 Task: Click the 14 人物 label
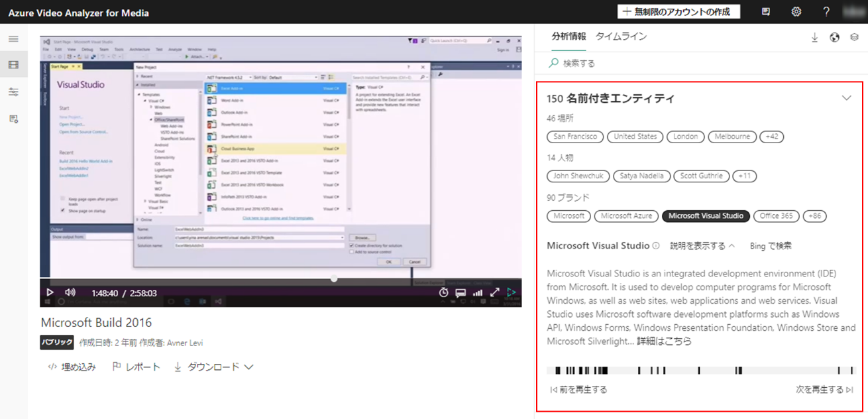click(x=561, y=158)
